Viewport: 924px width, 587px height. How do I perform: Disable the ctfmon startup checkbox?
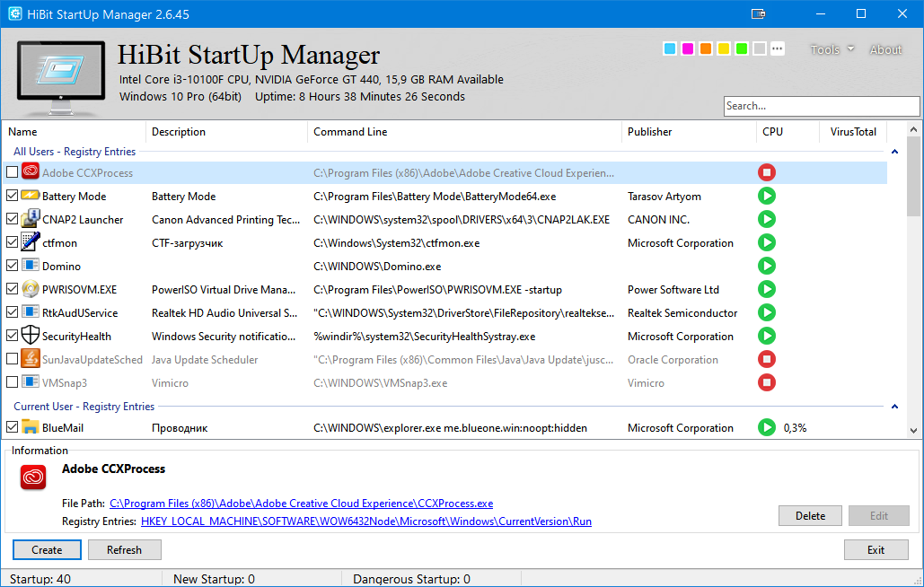click(12, 242)
